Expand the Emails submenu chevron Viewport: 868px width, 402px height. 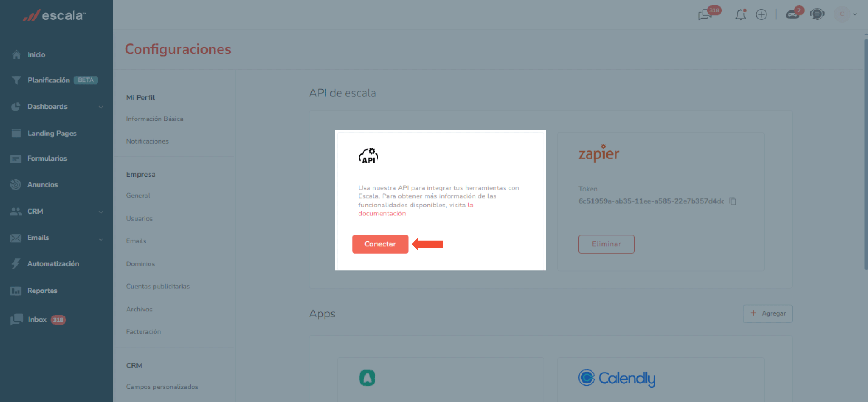point(101,239)
